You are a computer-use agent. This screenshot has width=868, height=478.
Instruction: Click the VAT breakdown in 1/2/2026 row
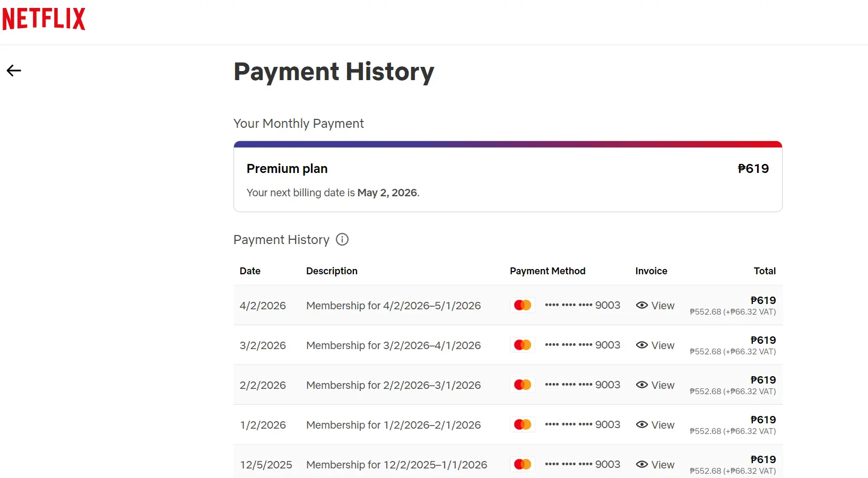(x=733, y=431)
